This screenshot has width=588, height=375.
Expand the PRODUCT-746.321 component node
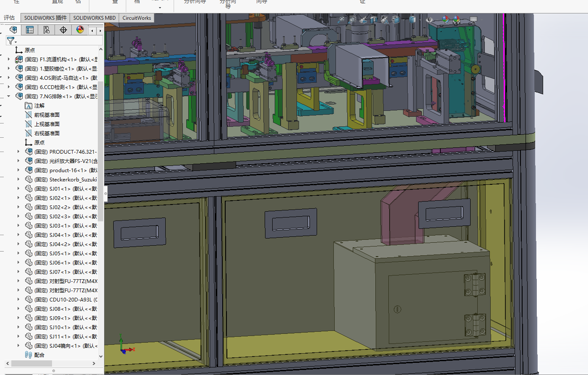(x=18, y=152)
